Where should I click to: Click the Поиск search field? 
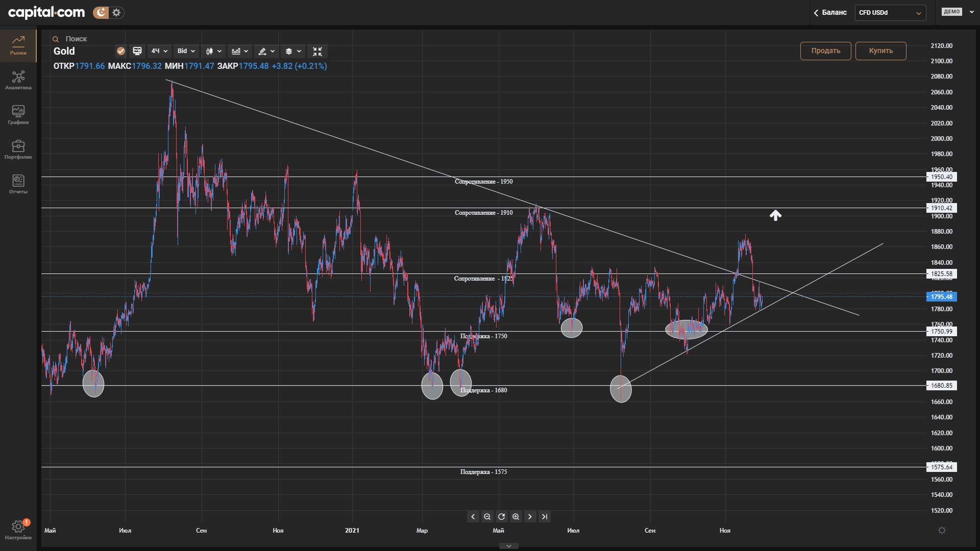point(77,39)
